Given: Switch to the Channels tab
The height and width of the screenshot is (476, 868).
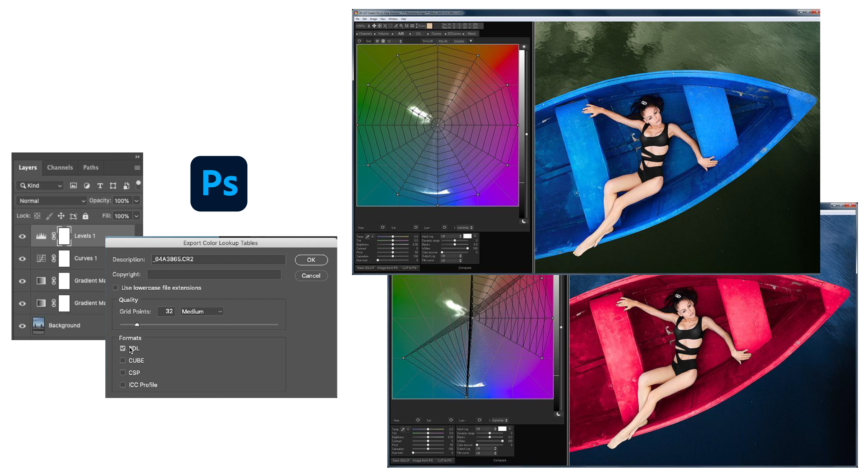Looking at the screenshot, I should (x=60, y=168).
